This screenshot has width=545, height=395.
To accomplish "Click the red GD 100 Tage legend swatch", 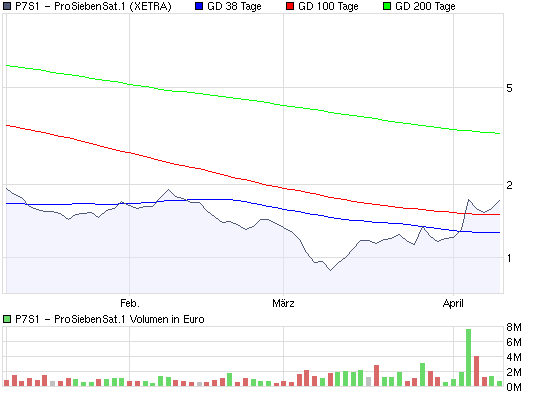I will point(290,6).
